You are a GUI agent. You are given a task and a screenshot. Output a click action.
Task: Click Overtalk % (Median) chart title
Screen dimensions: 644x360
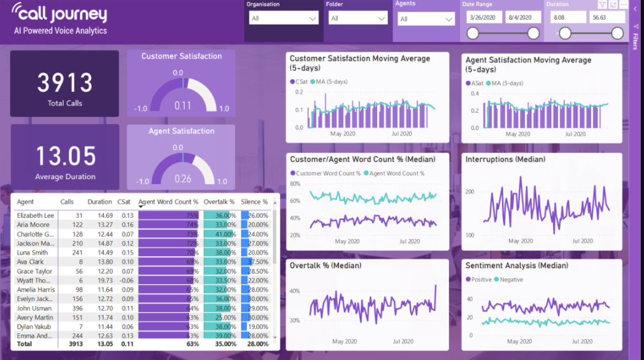[x=326, y=266]
